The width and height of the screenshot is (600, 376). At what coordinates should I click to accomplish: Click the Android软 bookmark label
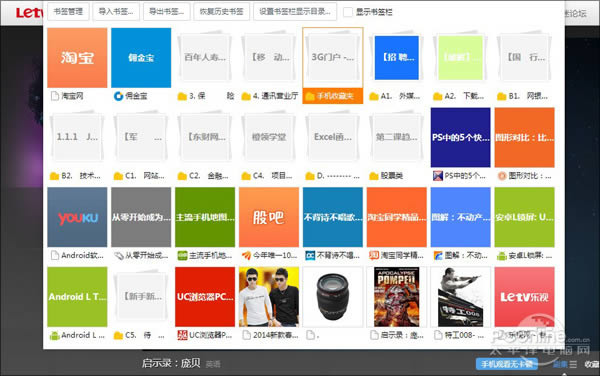(82, 256)
